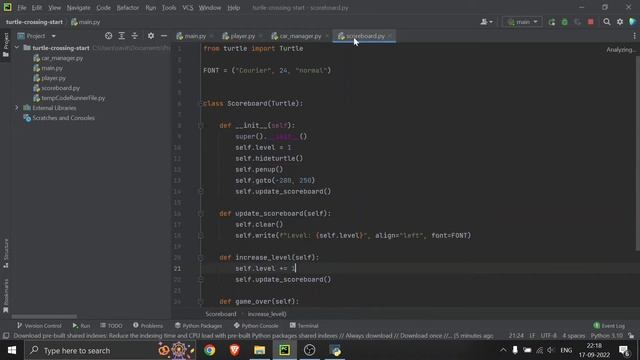This screenshot has height=360, width=640.
Task: Click the UTF-8 encoding status indicator
Action: point(548,336)
